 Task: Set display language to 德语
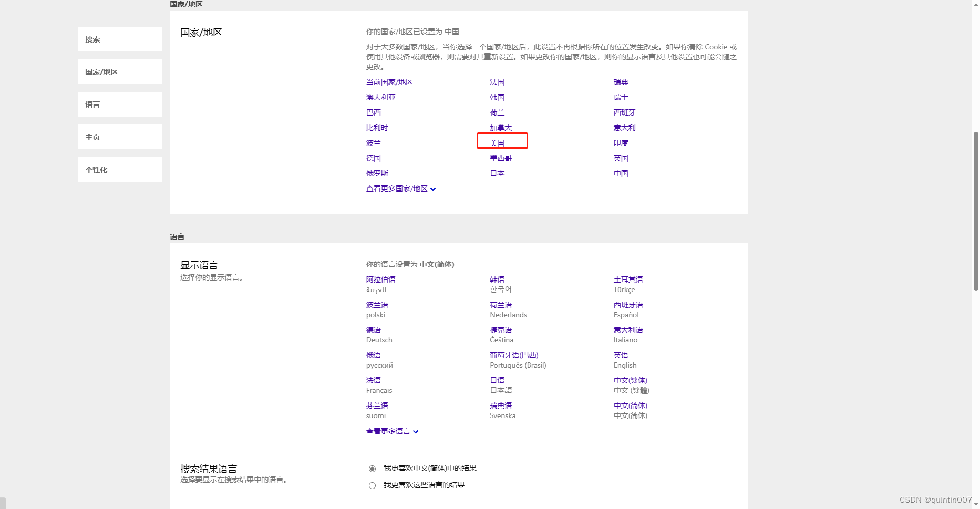374,330
